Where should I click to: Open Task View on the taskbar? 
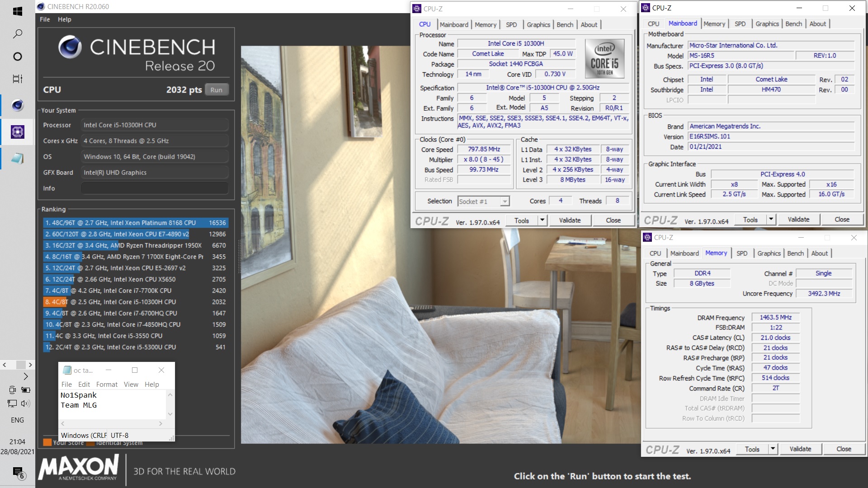17,79
